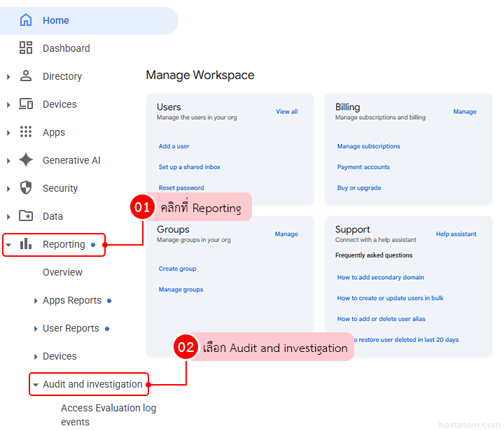This screenshot has width=504, height=431.
Task: Select Security in the sidebar
Action: point(60,188)
